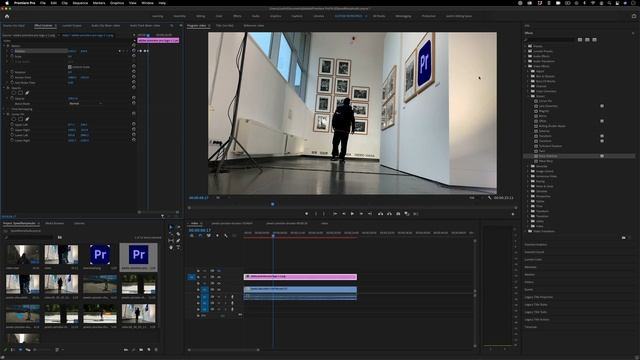Toggle Lower Right corner pin stopwatch
This screenshot has height=360, width=640.
pos(12,140)
